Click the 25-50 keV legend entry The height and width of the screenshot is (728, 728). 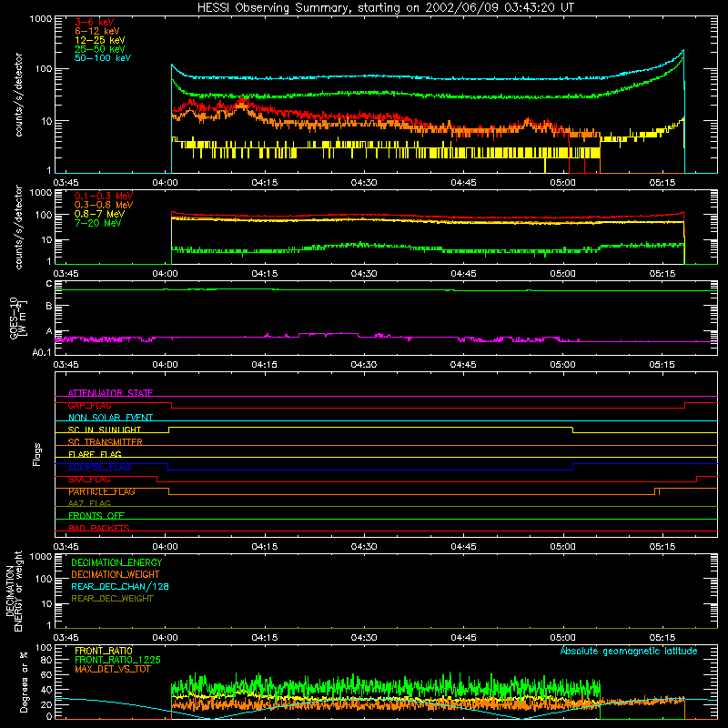coord(99,49)
